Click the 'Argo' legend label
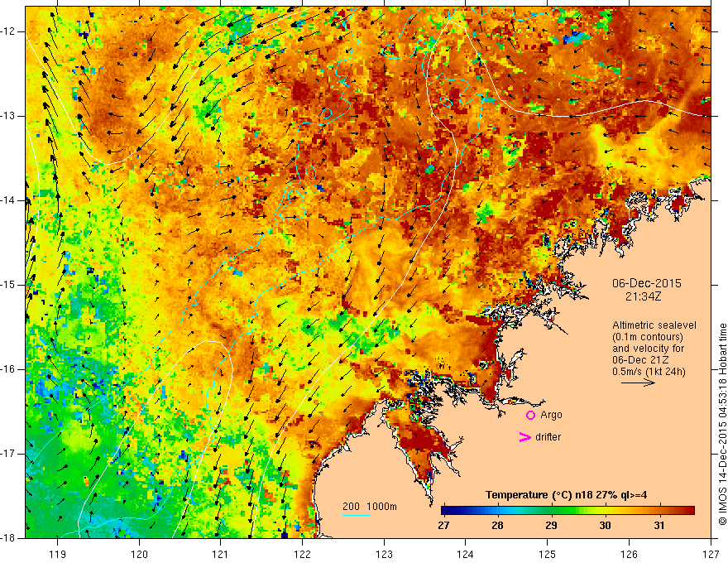The width and height of the screenshot is (728, 563). [551, 415]
